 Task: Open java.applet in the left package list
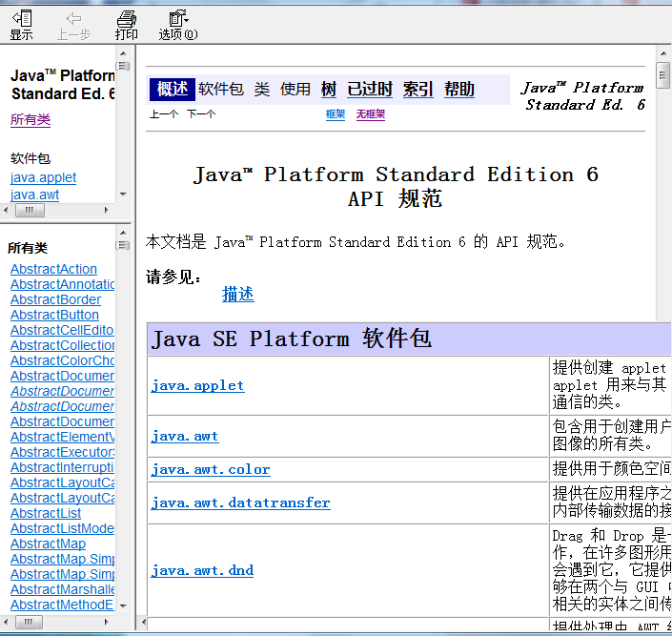[43, 177]
